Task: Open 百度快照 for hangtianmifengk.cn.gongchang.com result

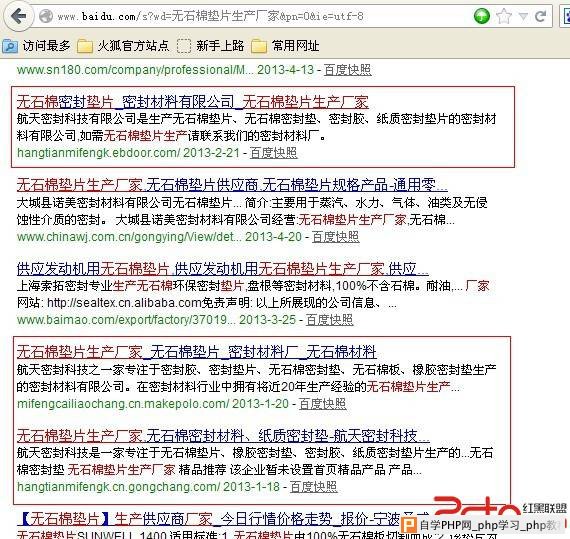Action: [314, 487]
